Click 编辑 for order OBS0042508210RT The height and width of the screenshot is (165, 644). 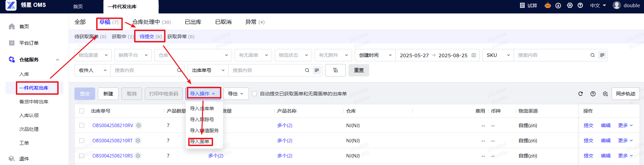coord(606,141)
